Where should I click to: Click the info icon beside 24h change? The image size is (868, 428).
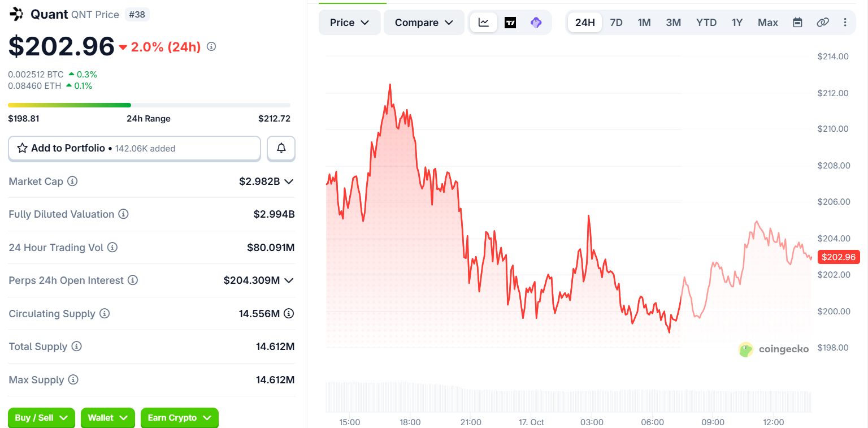pos(211,46)
